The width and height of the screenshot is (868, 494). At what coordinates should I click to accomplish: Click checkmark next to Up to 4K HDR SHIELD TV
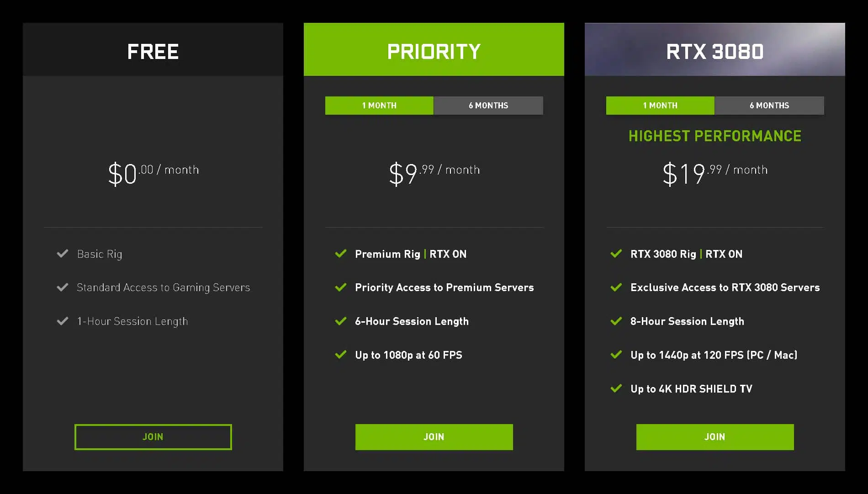click(616, 388)
